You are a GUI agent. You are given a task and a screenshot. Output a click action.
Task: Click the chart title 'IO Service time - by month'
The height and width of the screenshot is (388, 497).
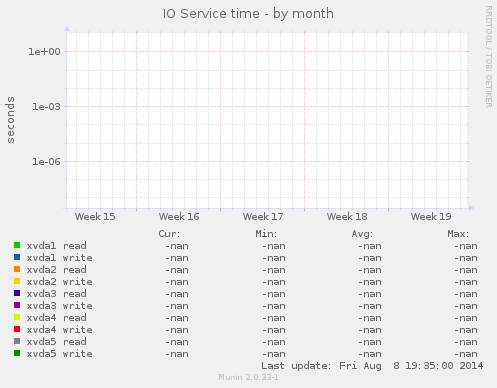click(248, 14)
